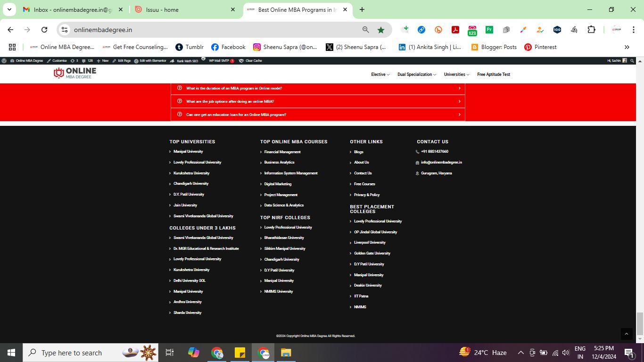Viewport: 644px width, 362px height.
Task: Open the Free Aptitude Test menu item
Action: click(494, 74)
